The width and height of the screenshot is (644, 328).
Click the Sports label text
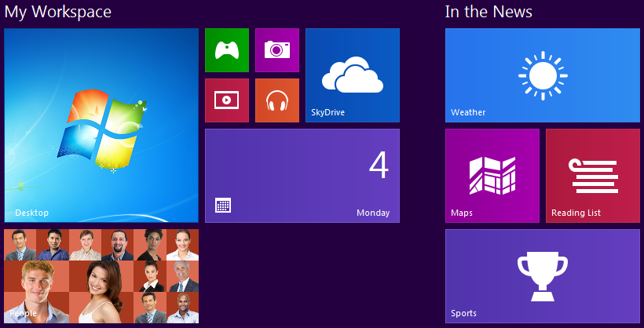tap(463, 313)
